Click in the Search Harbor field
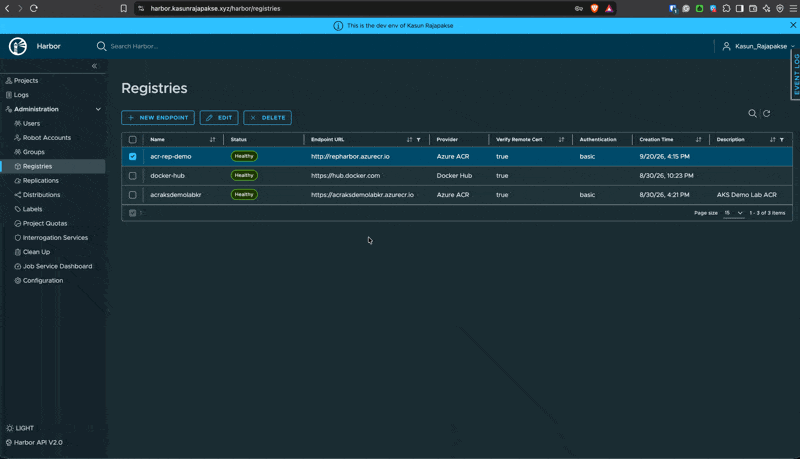 (x=134, y=46)
